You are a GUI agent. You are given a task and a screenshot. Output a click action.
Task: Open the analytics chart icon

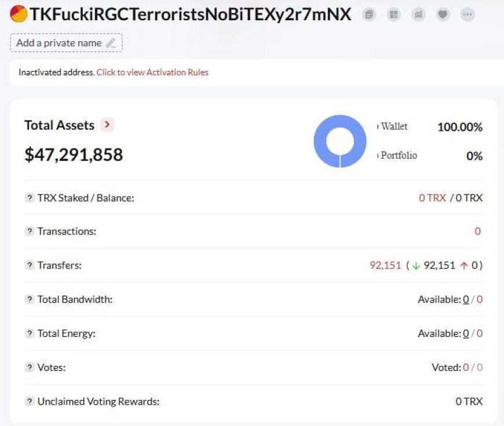tap(418, 14)
